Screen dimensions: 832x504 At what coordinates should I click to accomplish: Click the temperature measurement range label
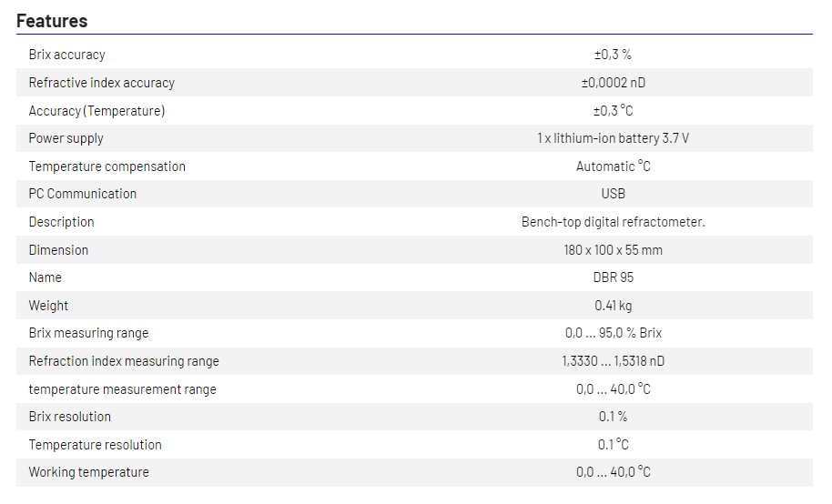[x=122, y=389]
